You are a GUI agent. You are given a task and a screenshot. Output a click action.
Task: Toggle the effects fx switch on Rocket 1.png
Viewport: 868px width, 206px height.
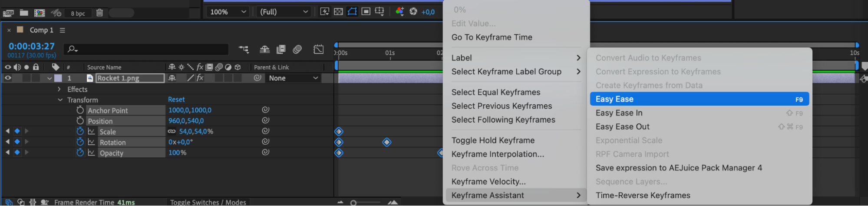200,78
